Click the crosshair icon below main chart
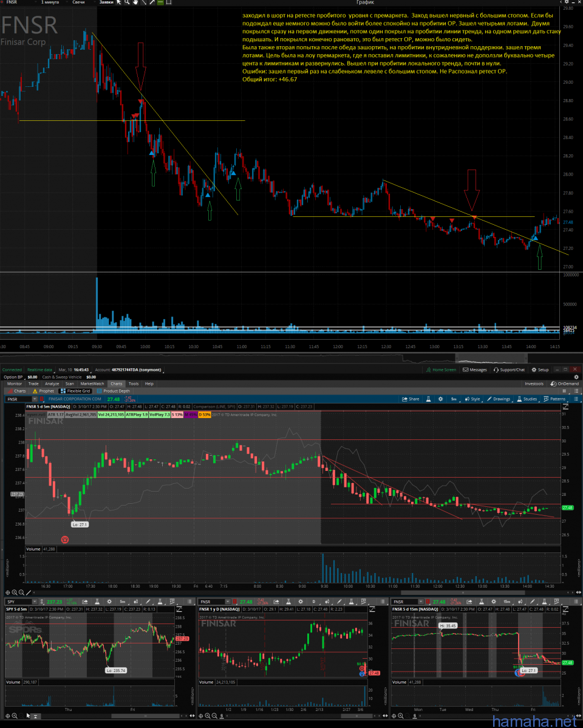This screenshot has width=583, height=728. coord(7,592)
